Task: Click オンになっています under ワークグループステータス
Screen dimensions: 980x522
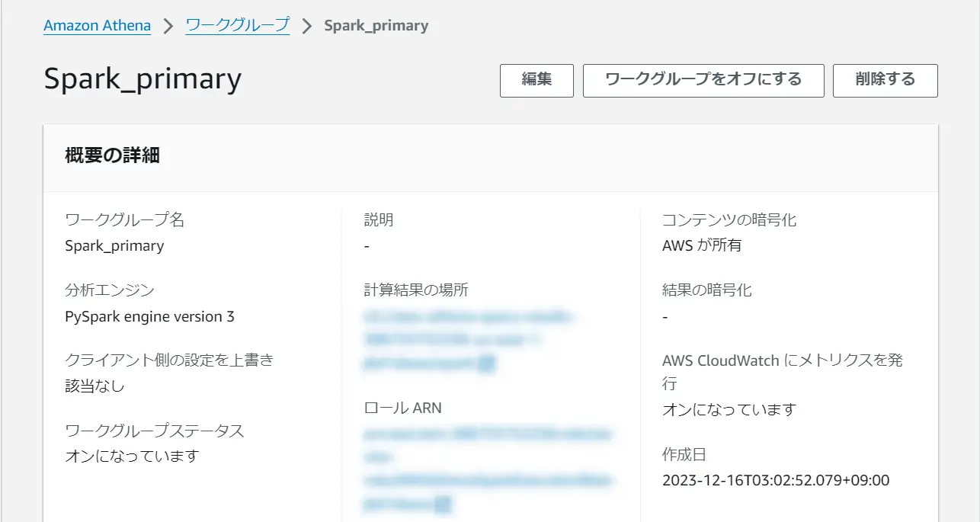Action: click(132, 456)
